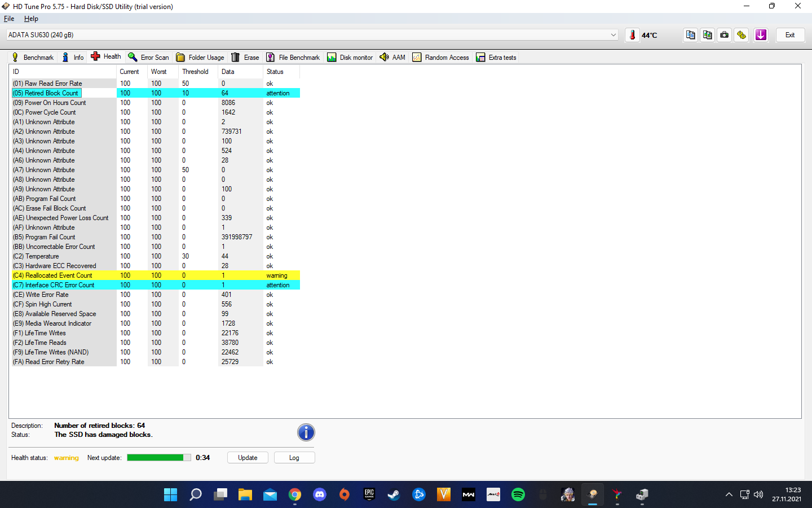Image resolution: width=812 pixels, height=508 pixels.
Task: Open the Erase tab
Action: coord(245,57)
